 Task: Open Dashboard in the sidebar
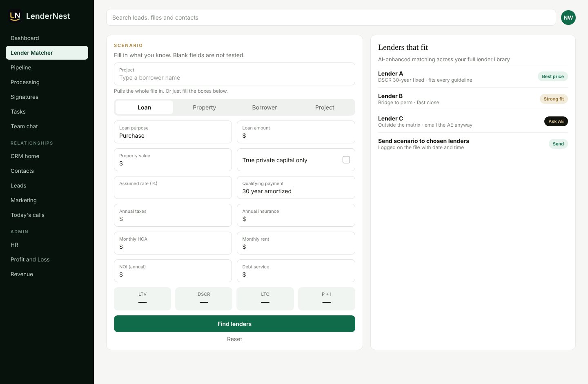[x=47, y=38]
